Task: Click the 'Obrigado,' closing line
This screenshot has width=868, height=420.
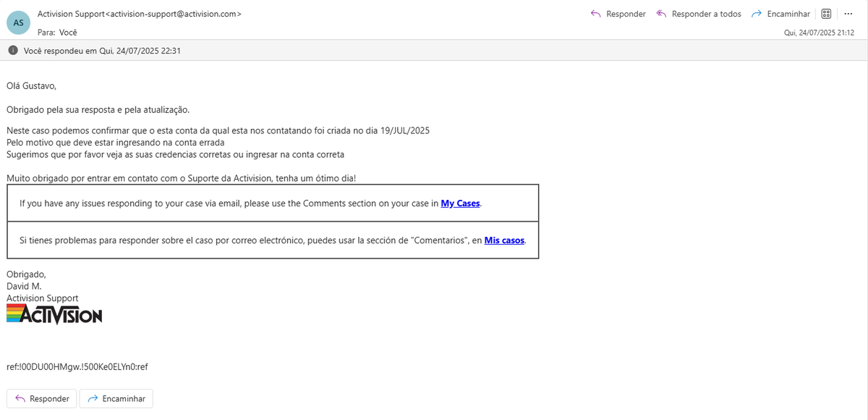Action: tap(26, 274)
